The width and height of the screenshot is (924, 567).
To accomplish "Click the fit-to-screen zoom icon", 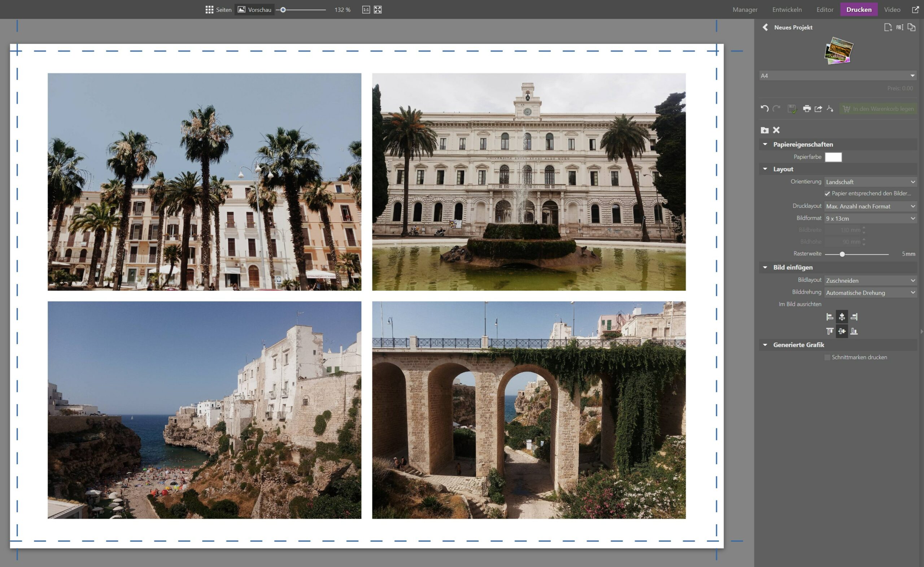I will click(x=378, y=10).
